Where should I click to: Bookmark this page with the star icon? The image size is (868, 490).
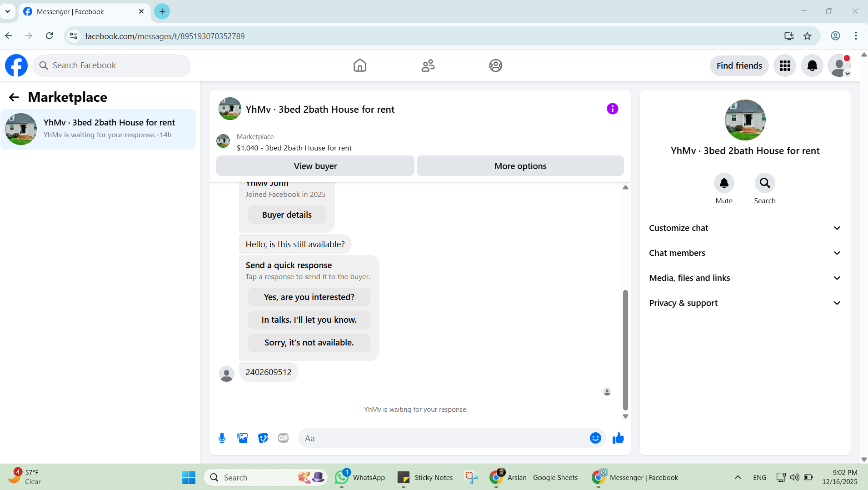coord(807,36)
